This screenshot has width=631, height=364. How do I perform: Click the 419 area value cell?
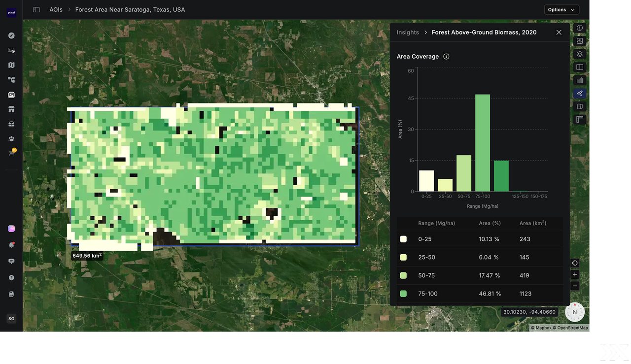point(525,276)
